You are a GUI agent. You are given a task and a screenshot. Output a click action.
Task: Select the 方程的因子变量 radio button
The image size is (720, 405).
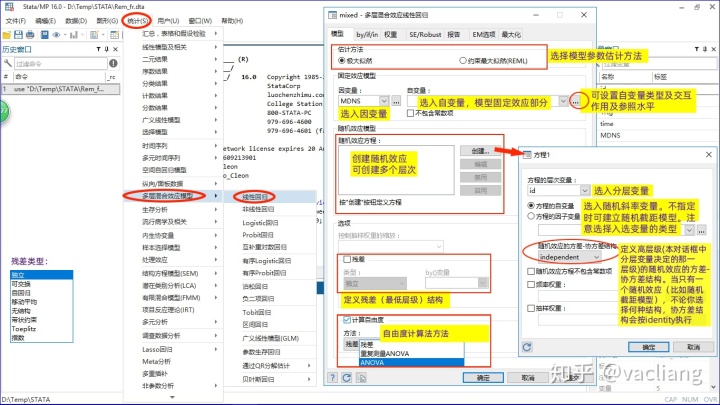point(531,216)
